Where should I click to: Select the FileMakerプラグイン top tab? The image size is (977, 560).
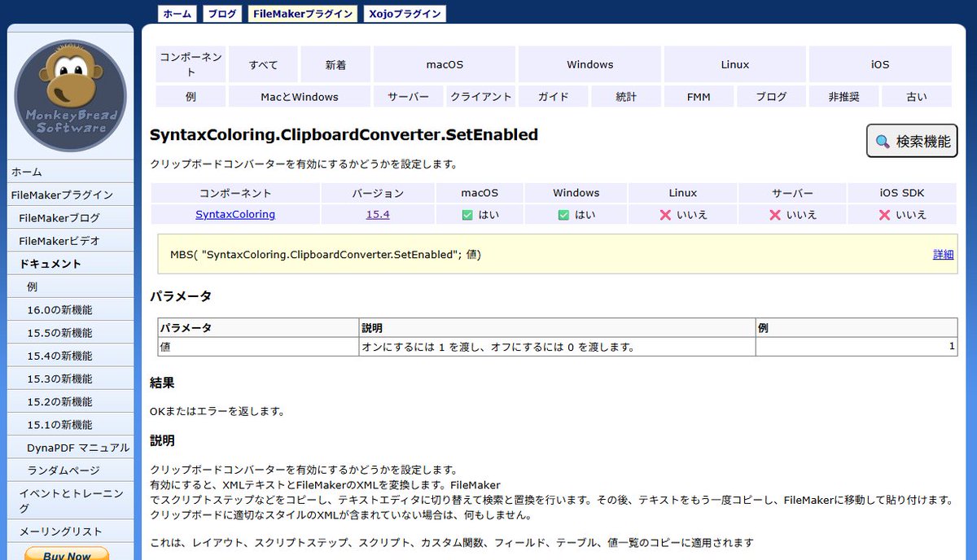click(x=304, y=14)
